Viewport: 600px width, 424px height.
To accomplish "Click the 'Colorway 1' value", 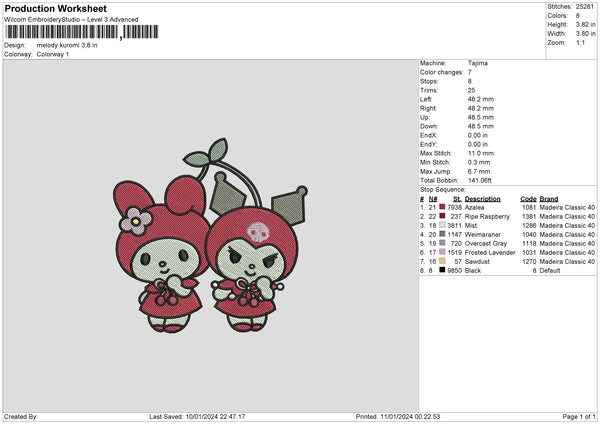I will [53, 54].
